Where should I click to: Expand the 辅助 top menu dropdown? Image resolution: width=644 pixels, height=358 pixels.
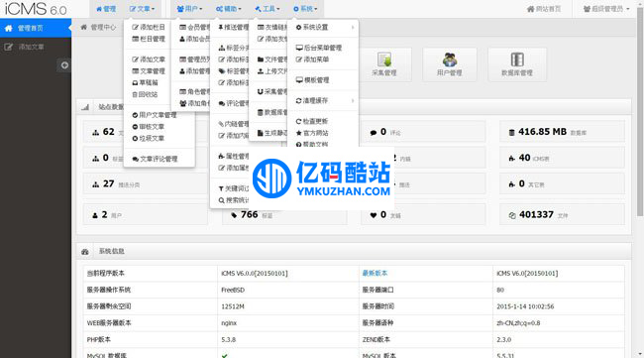pos(228,9)
